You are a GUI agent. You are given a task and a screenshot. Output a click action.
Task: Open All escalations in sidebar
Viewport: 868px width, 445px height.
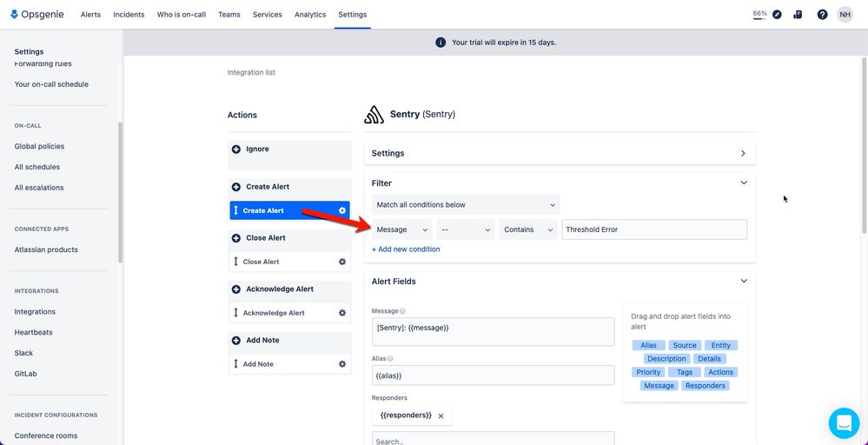(39, 188)
